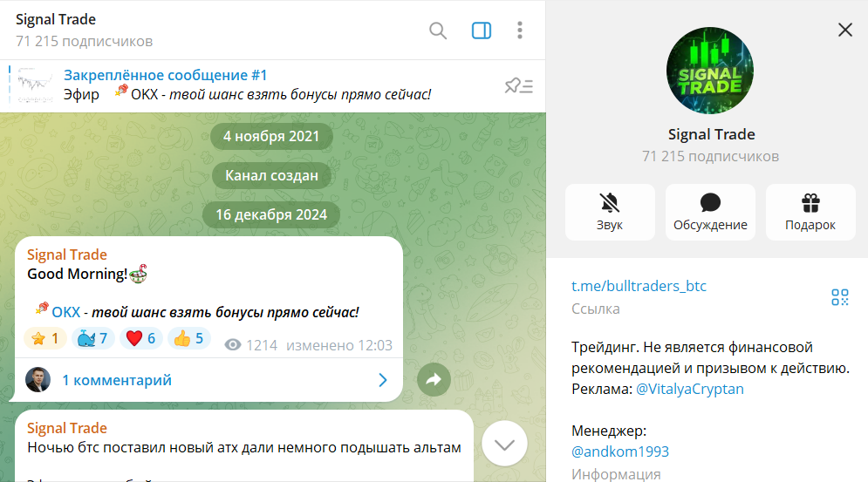This screenshot has height=482, width=868.
Task: Show the pinned messages list
Action: [x=518, y=85]
